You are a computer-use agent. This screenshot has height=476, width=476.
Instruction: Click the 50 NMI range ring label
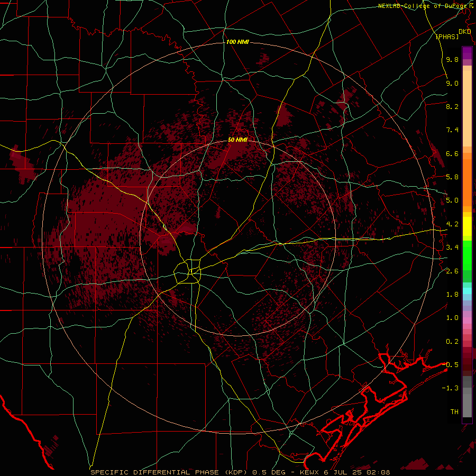(x=237, y=140)
